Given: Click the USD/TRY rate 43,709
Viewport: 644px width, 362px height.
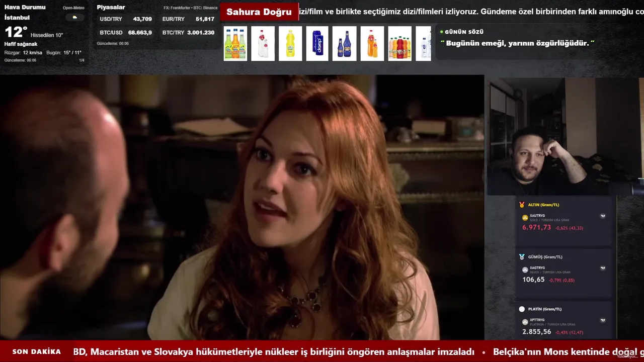Looking at the screenshot, I should [x=142, y=19].
